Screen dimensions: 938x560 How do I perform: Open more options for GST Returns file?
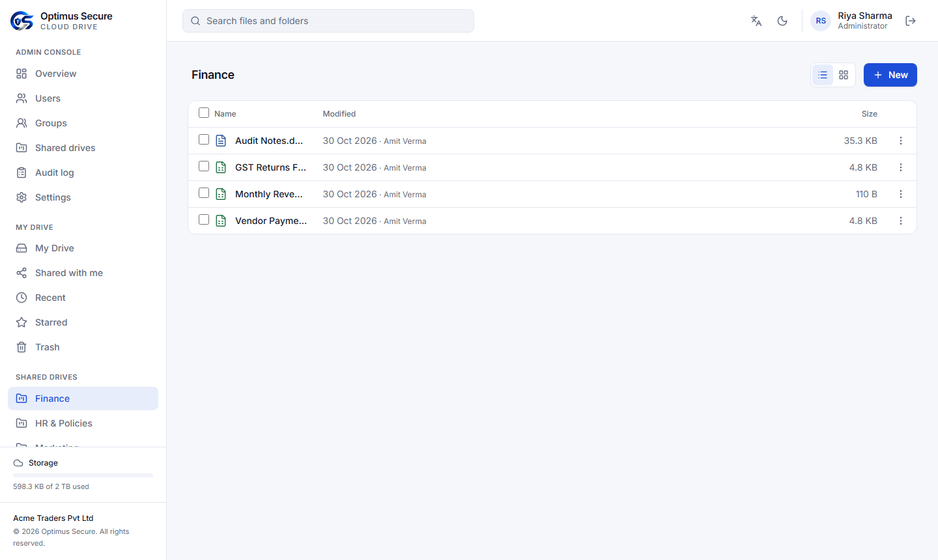pyautogui.click(x=901, y=167)
